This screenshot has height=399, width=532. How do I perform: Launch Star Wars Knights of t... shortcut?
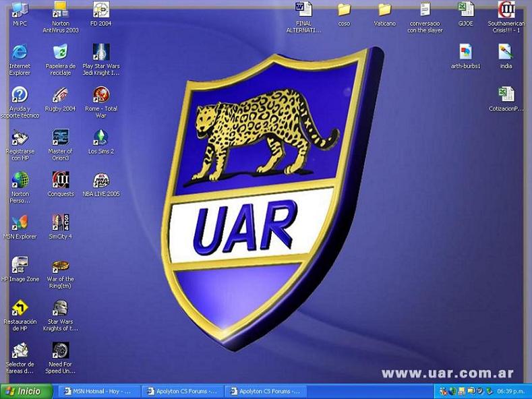pos(61,315)
